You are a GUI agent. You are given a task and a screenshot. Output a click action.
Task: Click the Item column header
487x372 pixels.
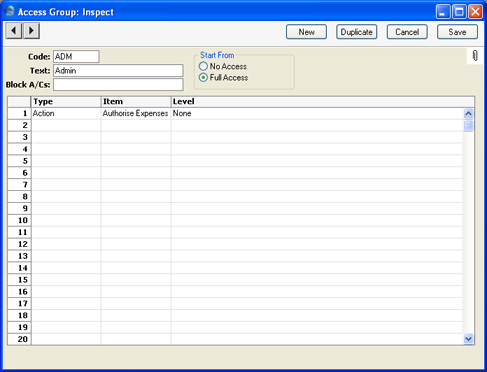136,102
